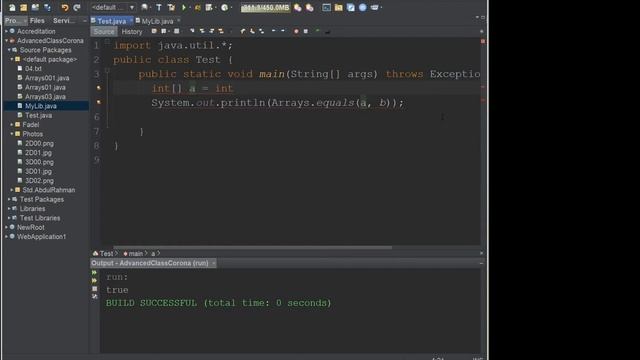Click the memory usage bar to garbage collect

[x=265, y=7]
